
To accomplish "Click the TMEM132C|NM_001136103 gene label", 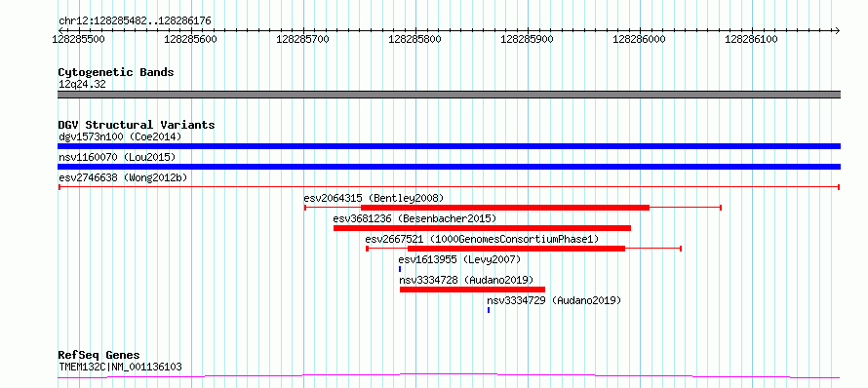I will 120,367.
